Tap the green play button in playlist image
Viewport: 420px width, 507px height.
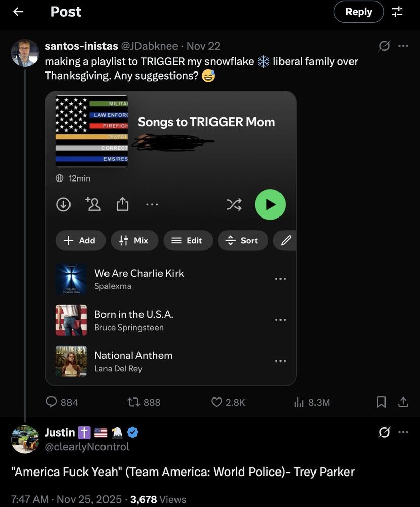(270, 204)
